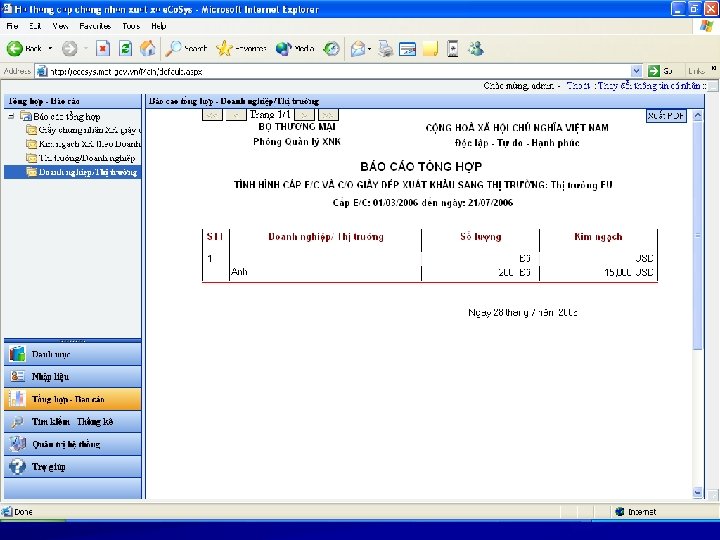Click the Số lượng column header
The image size is (720, 540).
[x=480, y=237]
